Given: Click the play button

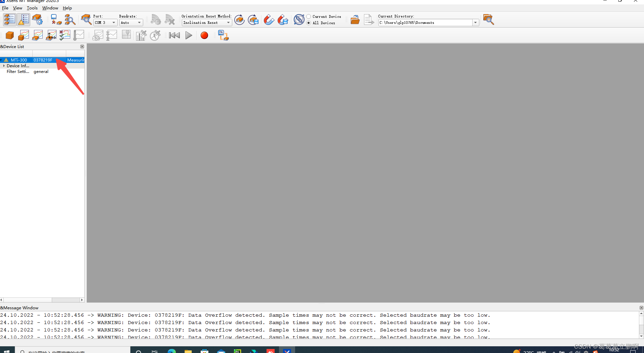Looking at the screenshot, I should (189, 35).
